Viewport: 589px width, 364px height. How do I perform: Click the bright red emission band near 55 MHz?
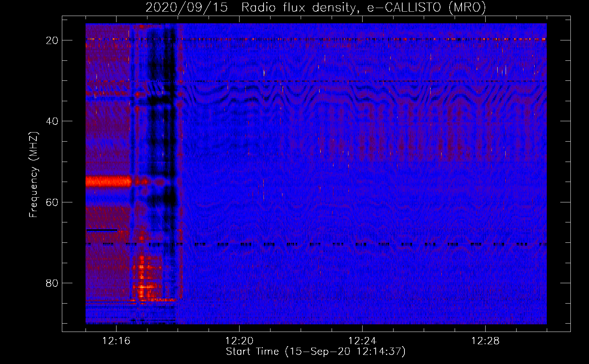pyautogui.click(x=108, y=181)
